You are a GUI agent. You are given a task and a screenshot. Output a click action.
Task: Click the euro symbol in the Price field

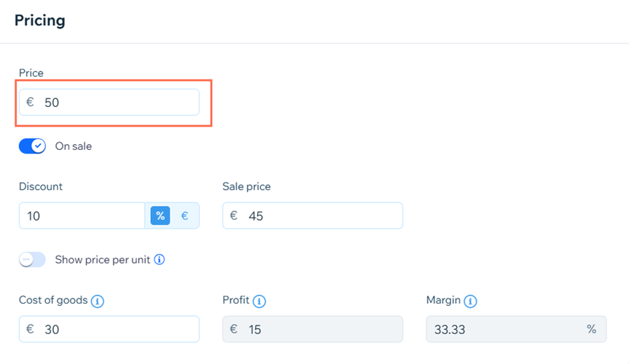[30, 103]
